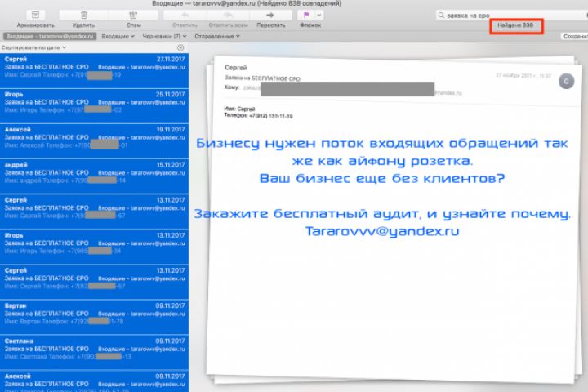The width and height of the screenshot is (588, 392).
Task: Open the Sent mailbox tab
Action: click(217, 37)
